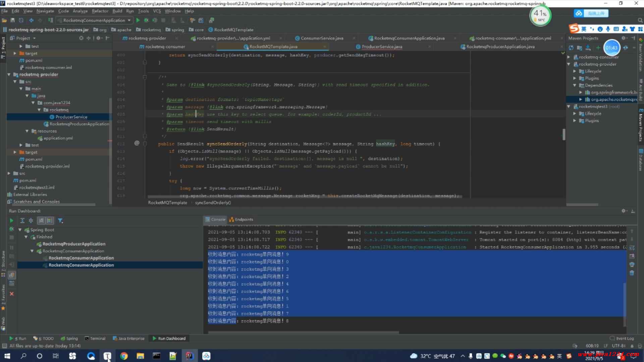Screen dimensions: 644x362
Task: Toggle group by type in the Run Dashboard
Action: point(41,221)
